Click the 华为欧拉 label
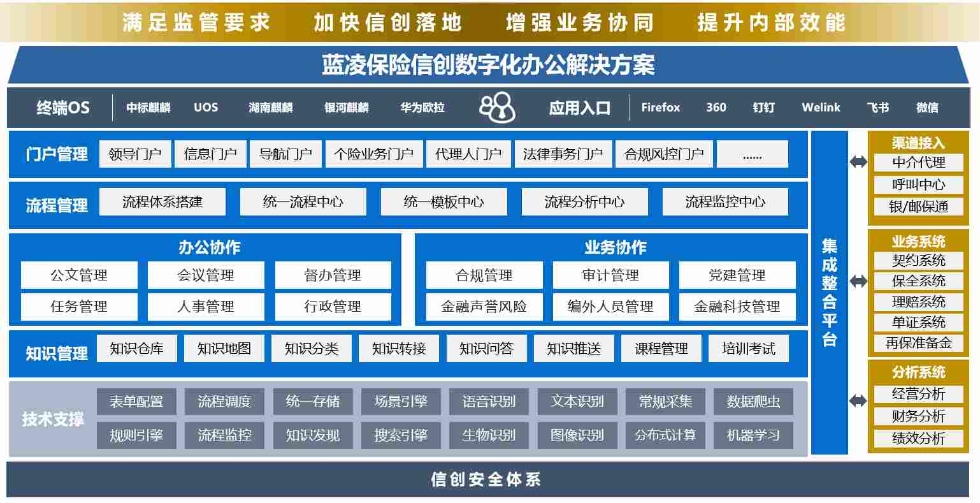 [422, 108]
